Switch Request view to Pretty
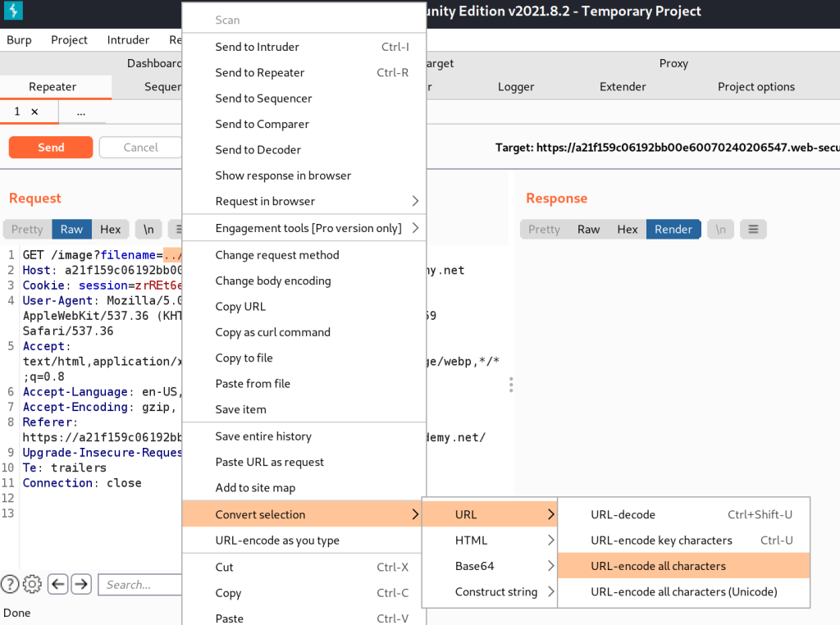This screenshot has height=625, width=840. [27, 230]
